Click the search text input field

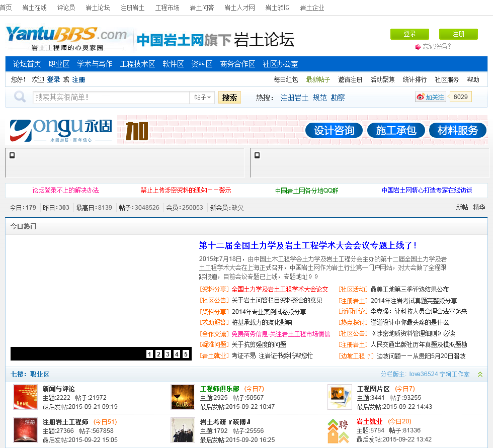coord(111,98)
